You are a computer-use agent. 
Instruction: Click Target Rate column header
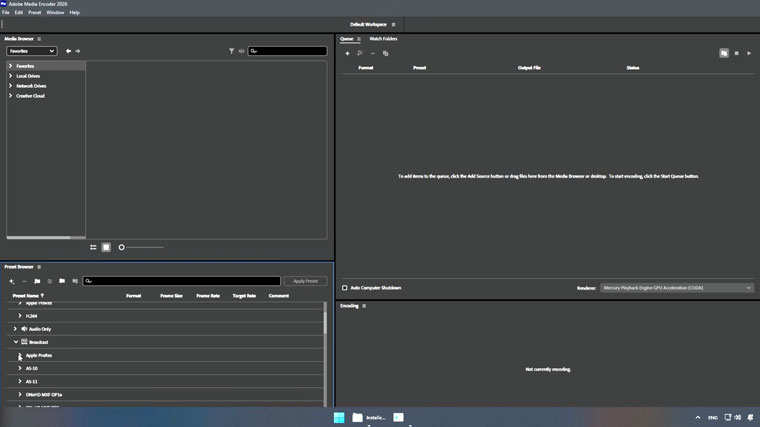(244, 296)
